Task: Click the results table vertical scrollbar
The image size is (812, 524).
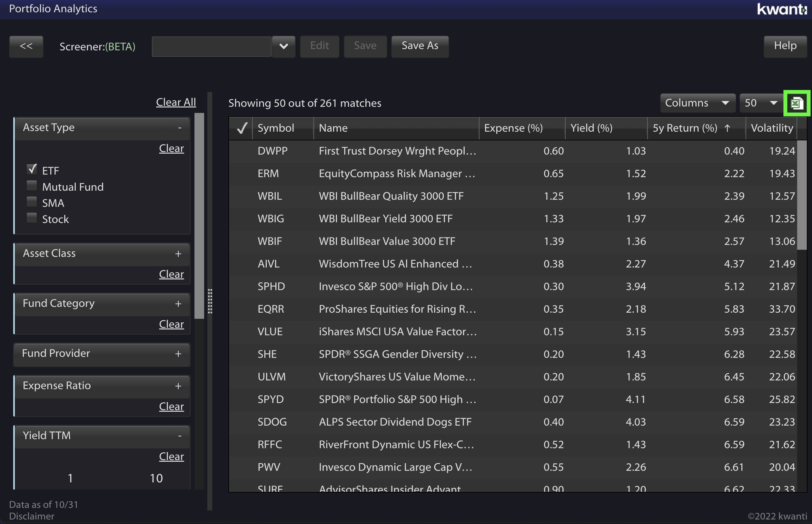Action: [801, 195]
